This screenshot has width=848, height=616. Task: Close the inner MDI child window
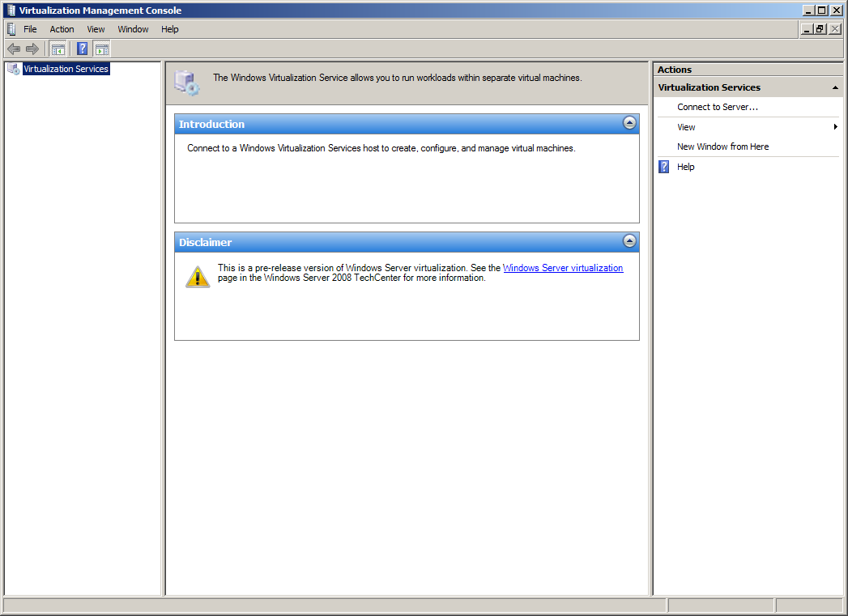pyautogui.click(x=835, y=29)
